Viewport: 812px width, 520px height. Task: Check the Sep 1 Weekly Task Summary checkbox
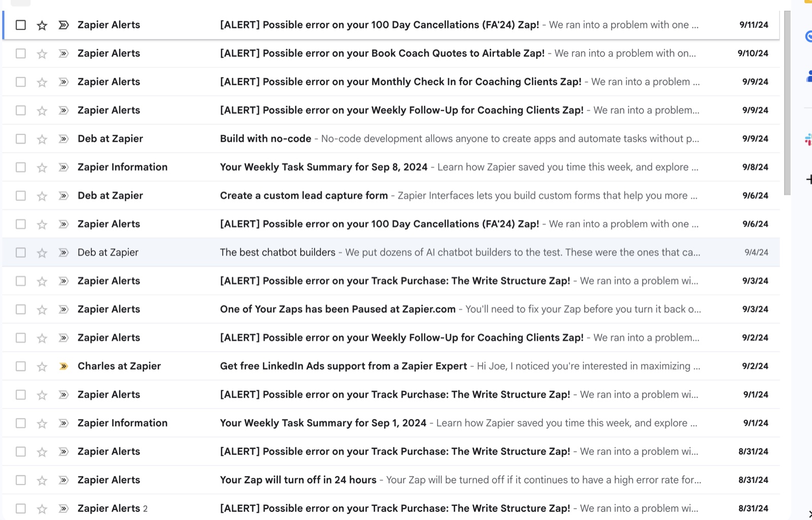click(x=21, y=423)
